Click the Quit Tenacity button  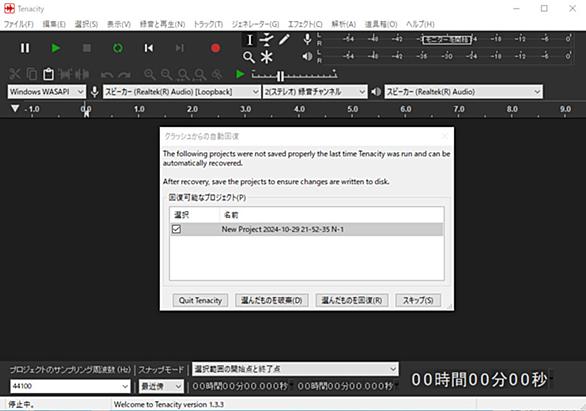click(200, 300)
